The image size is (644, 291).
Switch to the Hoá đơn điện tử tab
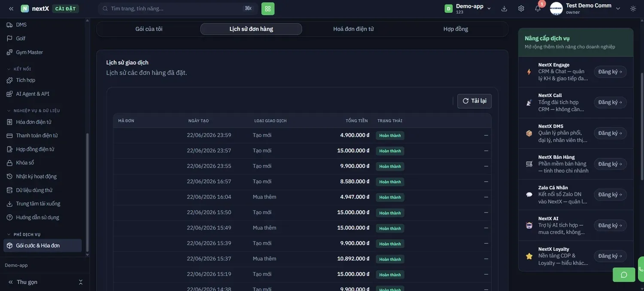pyautogui.click(x=353, y=29)
